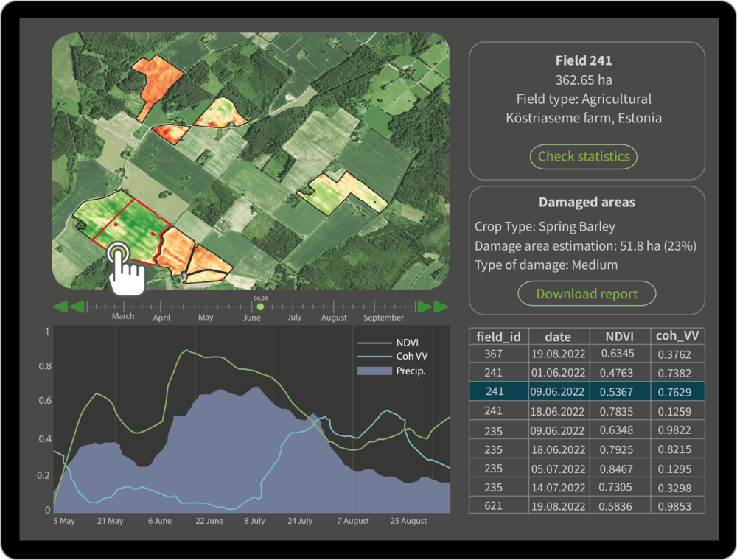Sort by the NDVI column header
This screenshot has height=560, width=737.
coord(620,337)
